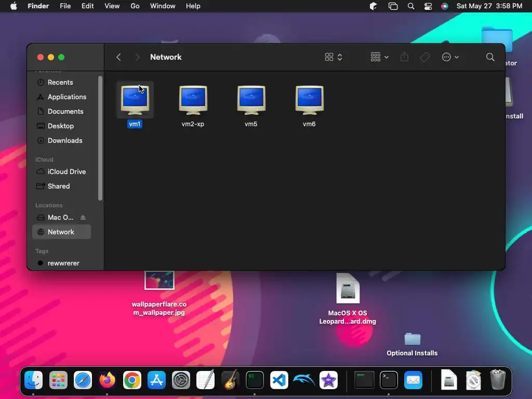The height and width of the screenshot is (399, 532).
Task: Open the Window menu
Action: [163, 6]
